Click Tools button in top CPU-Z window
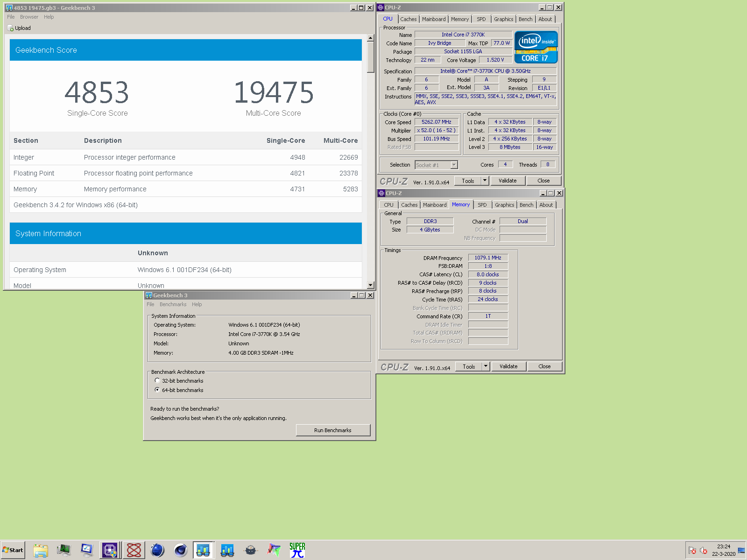747x560 pixels. tap(468, 181)
